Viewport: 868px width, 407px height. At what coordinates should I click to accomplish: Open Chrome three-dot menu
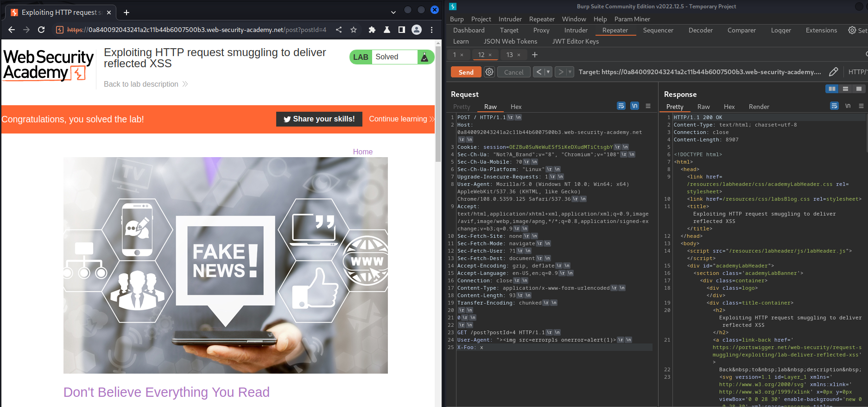431,30
